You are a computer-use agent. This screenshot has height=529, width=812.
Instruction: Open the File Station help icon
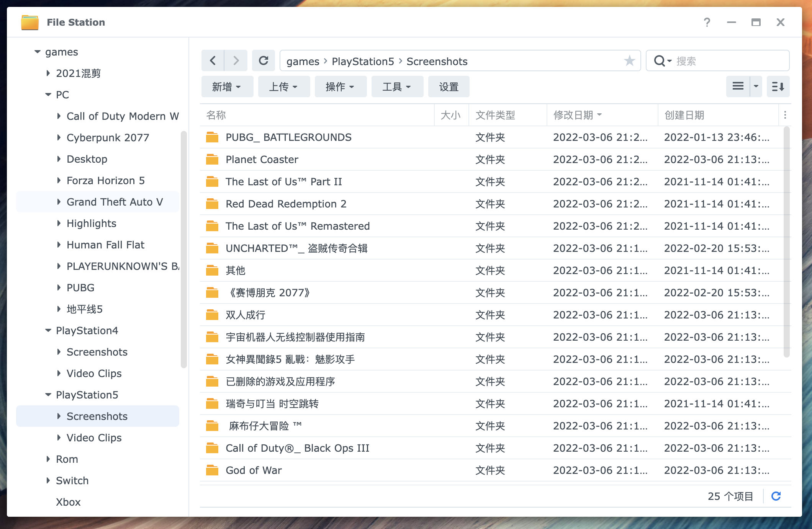pos(707,22)
